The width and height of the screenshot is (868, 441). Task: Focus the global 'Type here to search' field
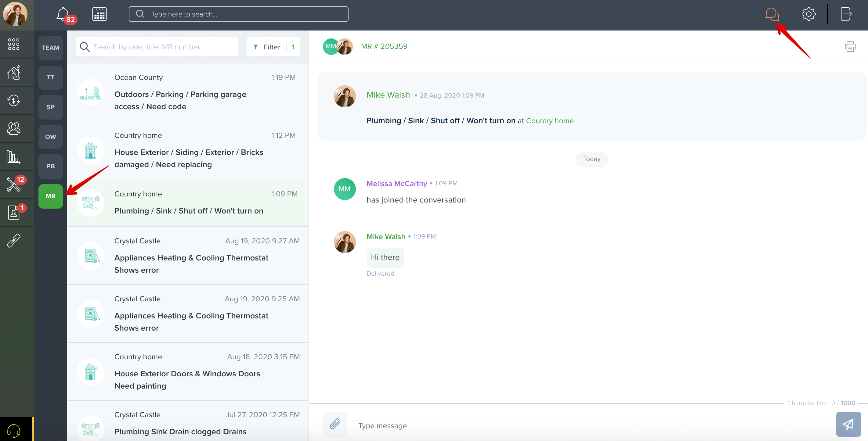(239, 14)
